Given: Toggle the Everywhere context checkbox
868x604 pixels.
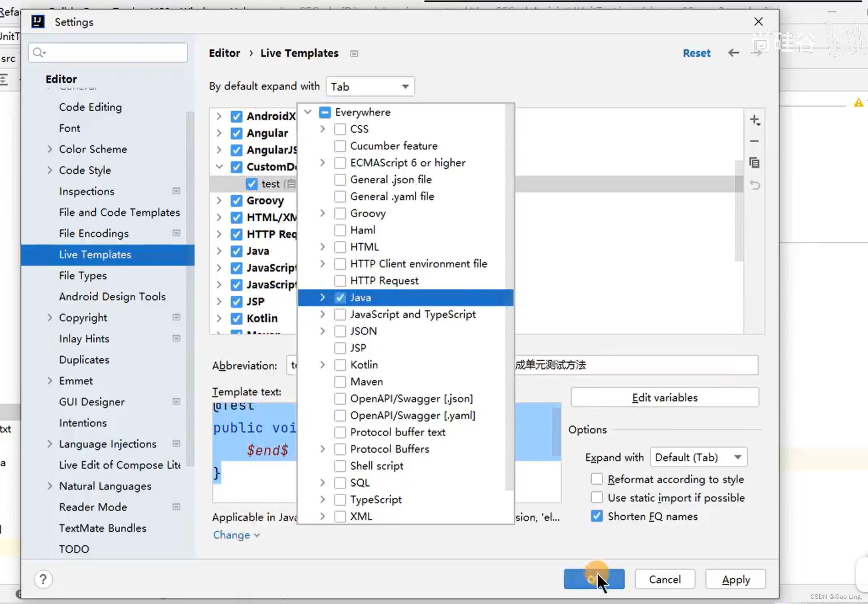Looking at the screenshot, I should click(x=325, y=112).
